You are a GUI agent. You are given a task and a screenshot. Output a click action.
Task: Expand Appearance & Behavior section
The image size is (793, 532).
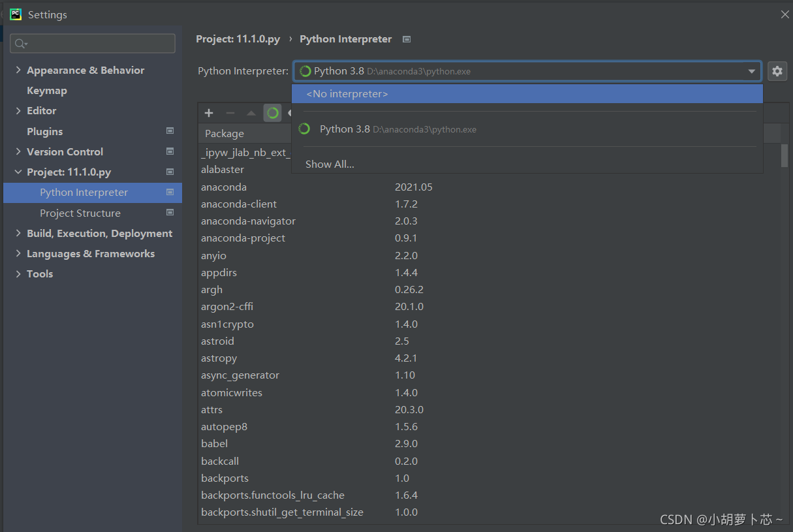click(x=18, y=70)
